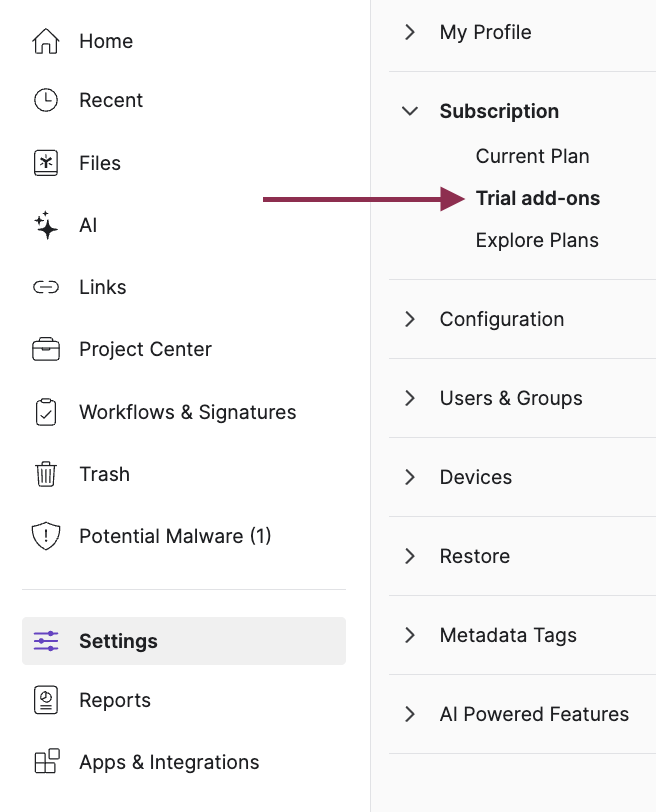The image size is (656, 812).
Task: Click the Apps & Integrations icon
Action: tap(46, 762)
